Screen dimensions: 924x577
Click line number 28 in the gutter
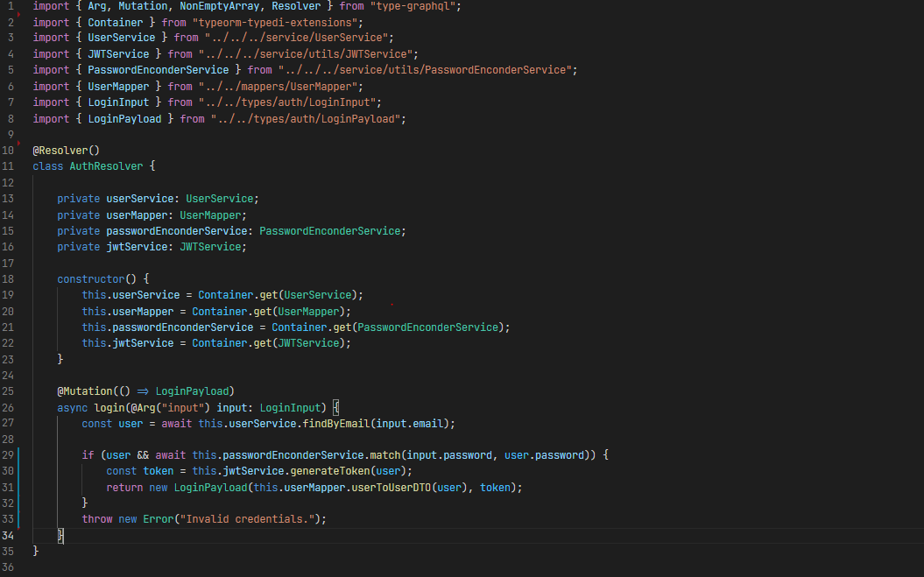click(x=8, y=440)
